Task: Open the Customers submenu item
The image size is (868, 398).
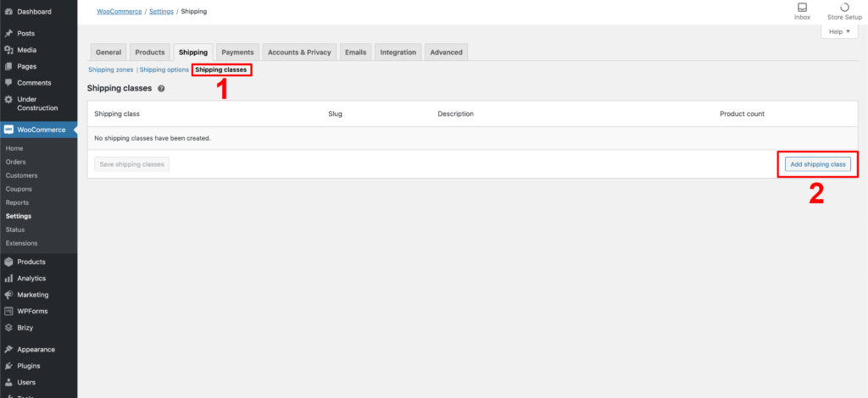Action: click(21, 176)
